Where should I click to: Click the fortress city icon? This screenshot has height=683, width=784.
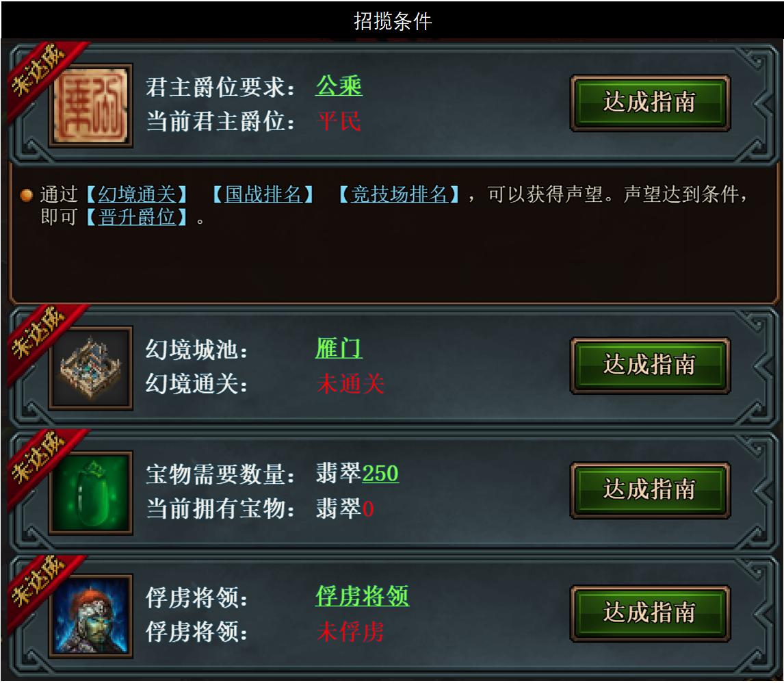pyautogui.click(x=90, y=368)
